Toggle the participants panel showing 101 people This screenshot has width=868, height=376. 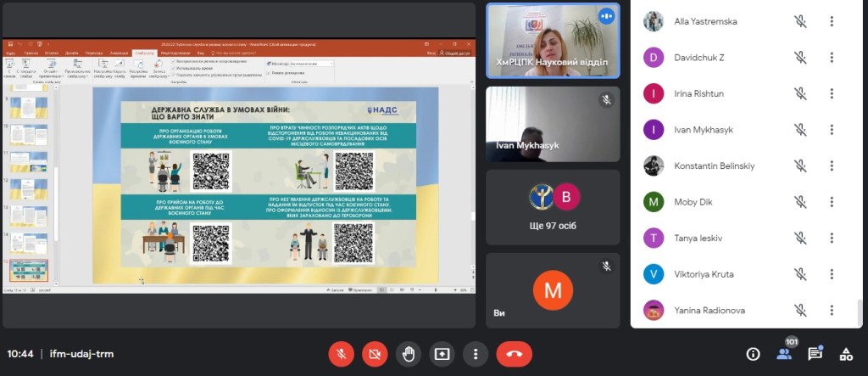click(784, 354)
